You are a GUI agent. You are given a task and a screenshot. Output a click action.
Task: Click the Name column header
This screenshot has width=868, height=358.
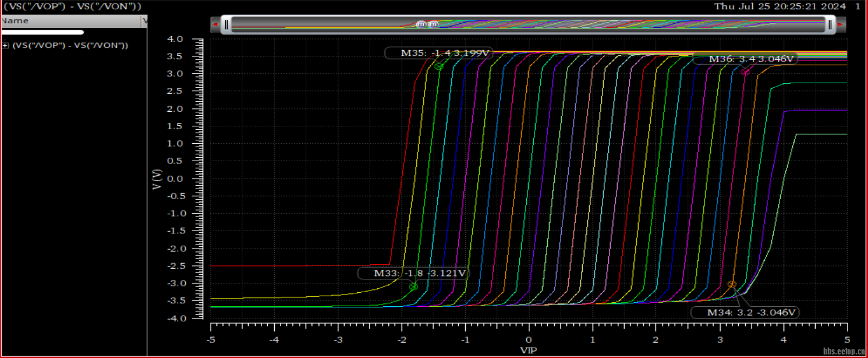[x=71, y=21]
